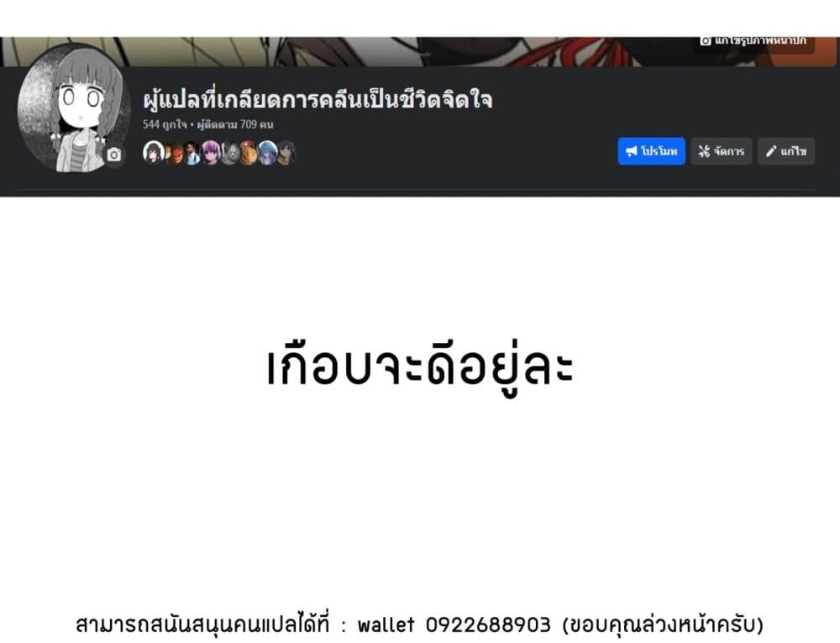This screenshot has height=643, width=840.
Task: Open the second follower avatar with orange tones
Action: [174, 153]
